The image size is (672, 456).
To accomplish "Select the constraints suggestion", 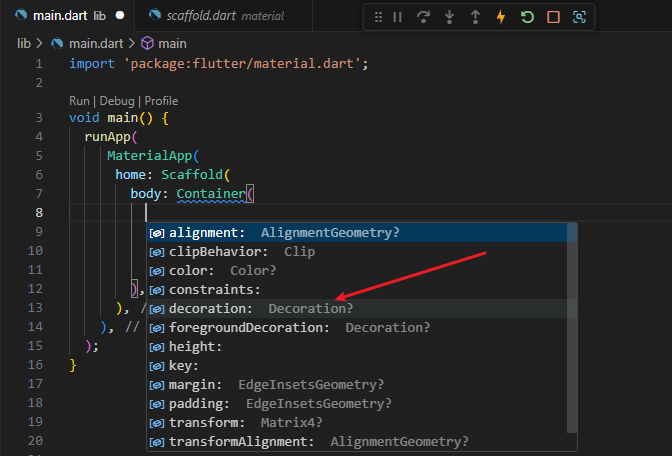I will (357, 290).
